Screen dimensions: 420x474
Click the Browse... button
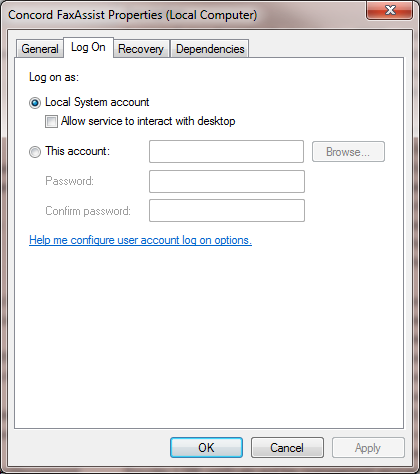tap(348, 152)
